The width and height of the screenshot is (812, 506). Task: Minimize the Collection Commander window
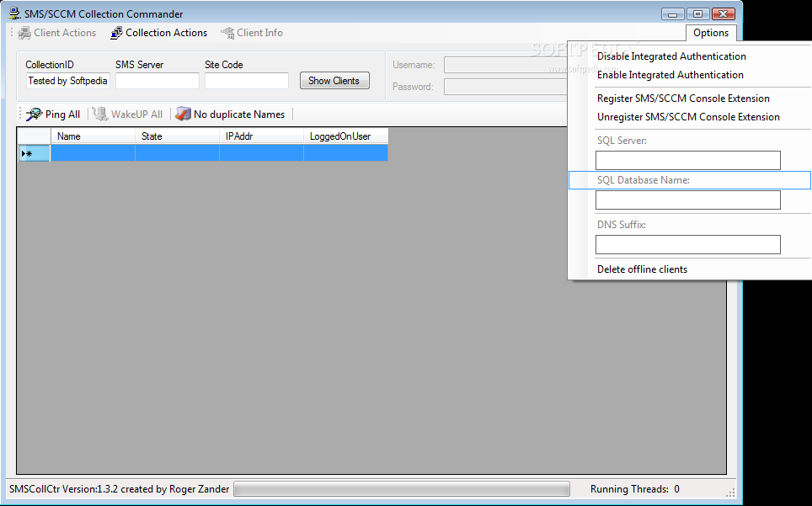coord(673,14)
